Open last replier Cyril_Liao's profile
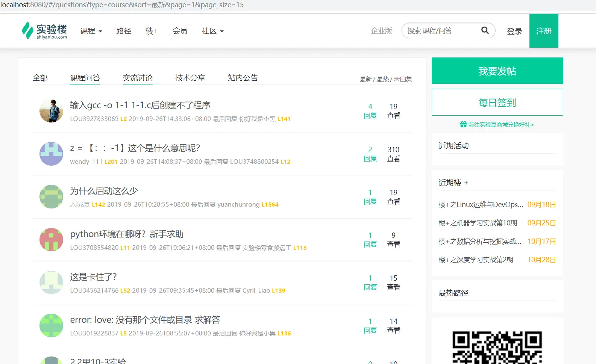Image resolution: width=596 pixels, height=364 pixels. pos(256,290)
